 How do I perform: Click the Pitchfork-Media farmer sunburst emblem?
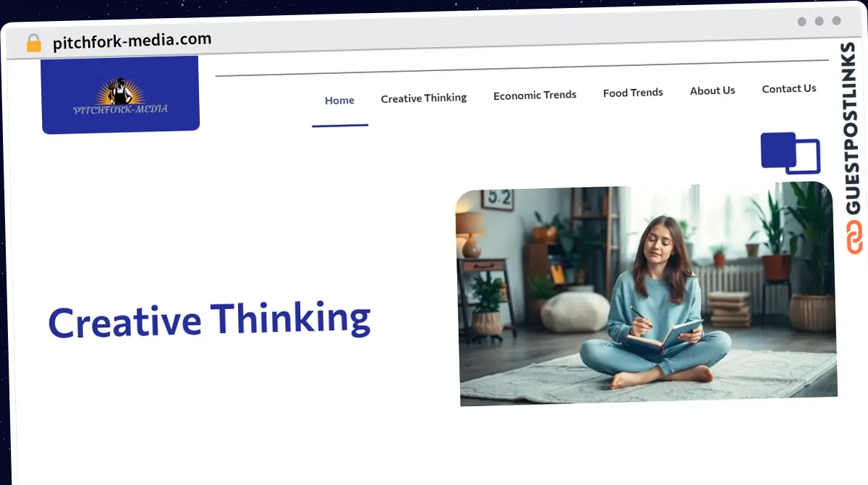(120, 91)
